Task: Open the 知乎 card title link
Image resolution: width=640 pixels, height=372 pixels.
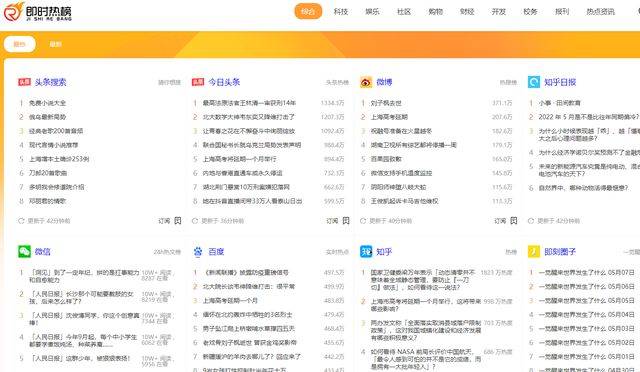Action: click(384, 252)
